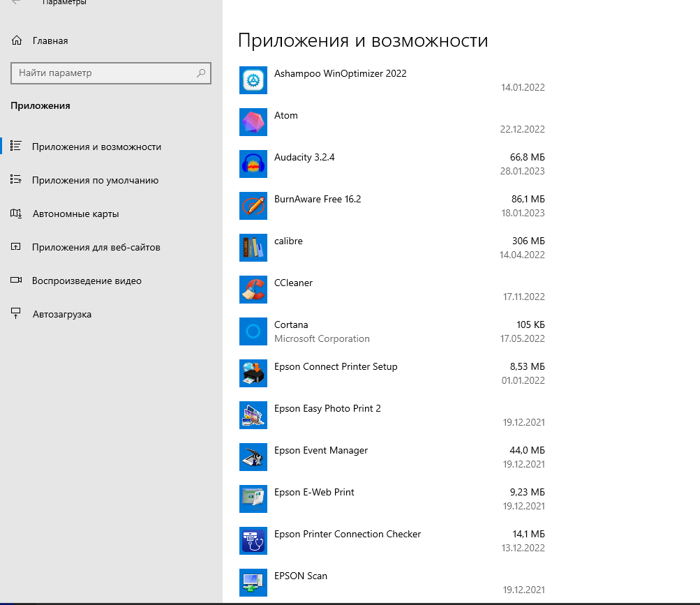Open Приложения по умолчанию section
Screen dimensions: 700x605
(95, 181)
